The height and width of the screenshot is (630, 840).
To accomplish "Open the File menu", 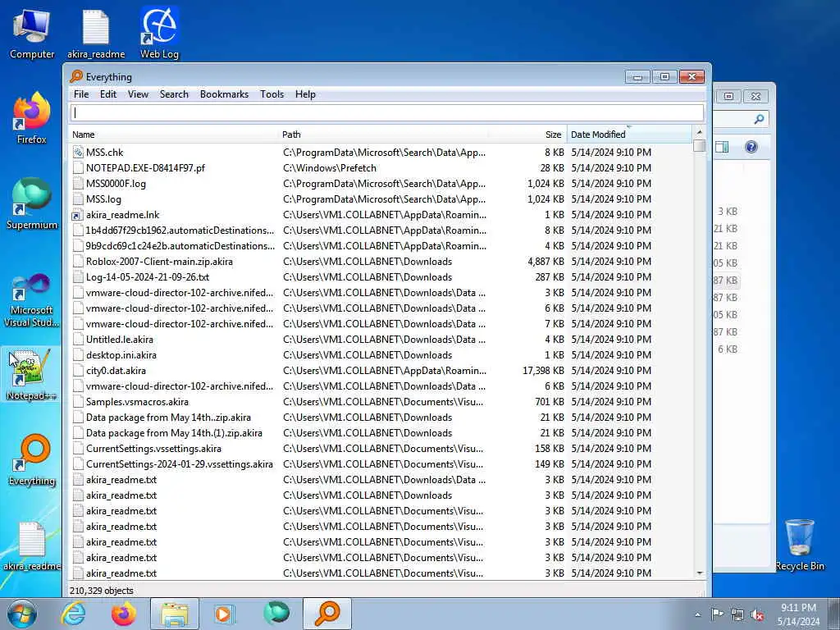I will click(x=81, y=94).
